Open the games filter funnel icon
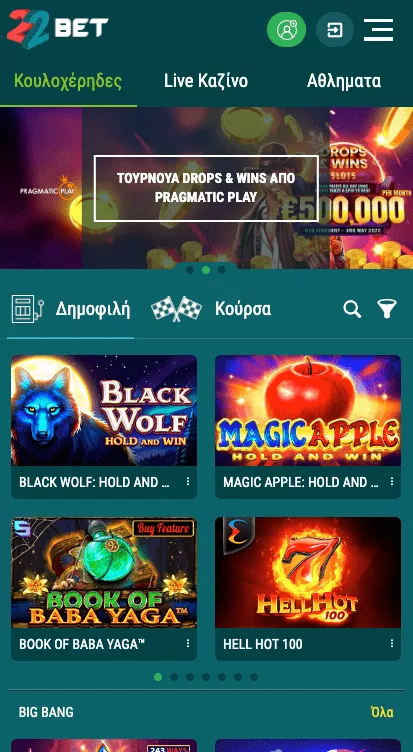The image size is (413, 752). [387, 309]
